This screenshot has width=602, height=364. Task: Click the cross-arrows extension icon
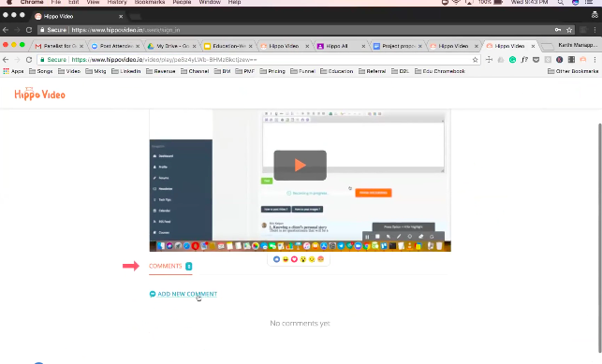[489, 60]
